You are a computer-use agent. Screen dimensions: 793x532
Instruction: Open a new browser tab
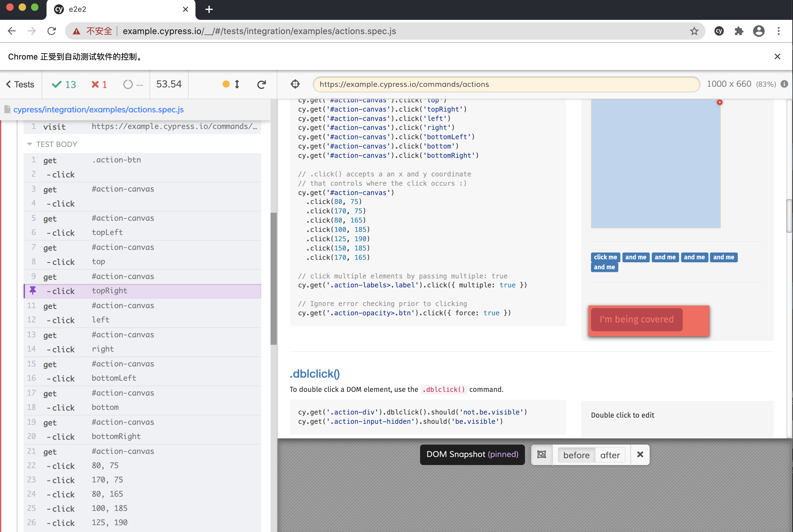(209, 10)
